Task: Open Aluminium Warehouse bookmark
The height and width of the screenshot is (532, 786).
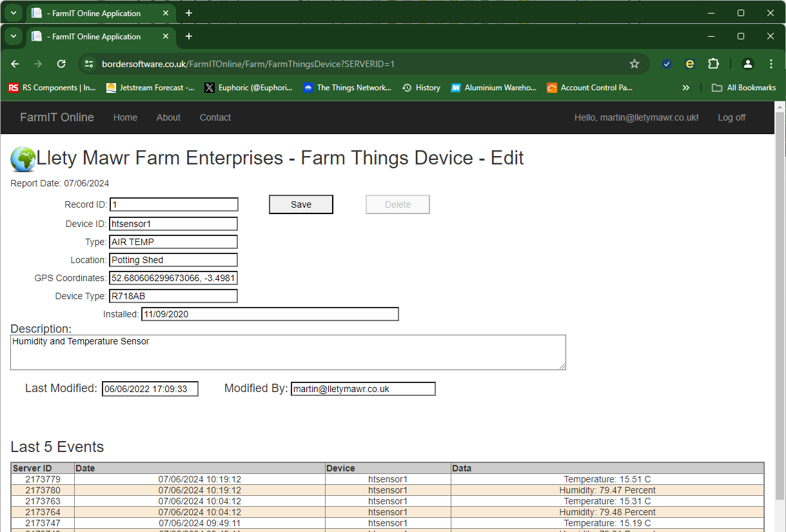Action: click(493, 88)
